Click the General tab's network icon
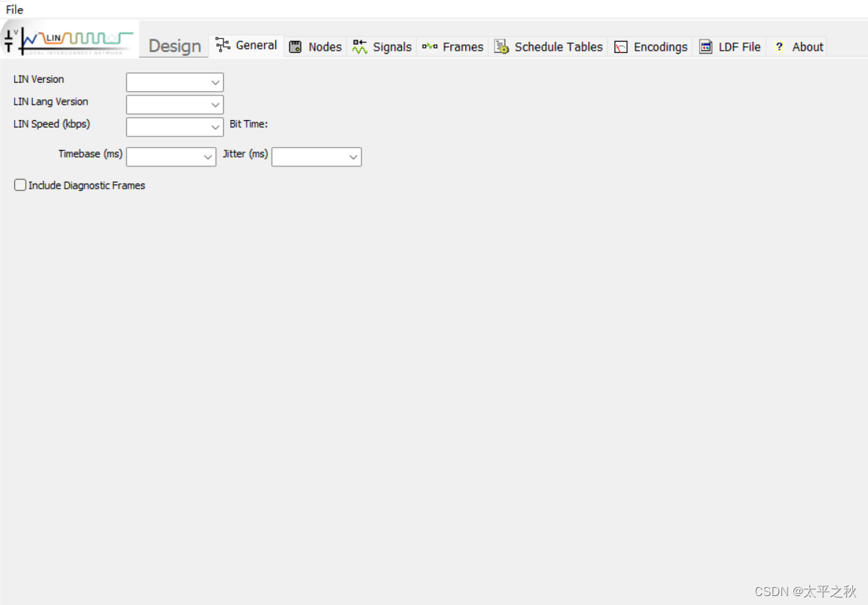The height and width of the screenshot is (605, 868). (221, 46)
